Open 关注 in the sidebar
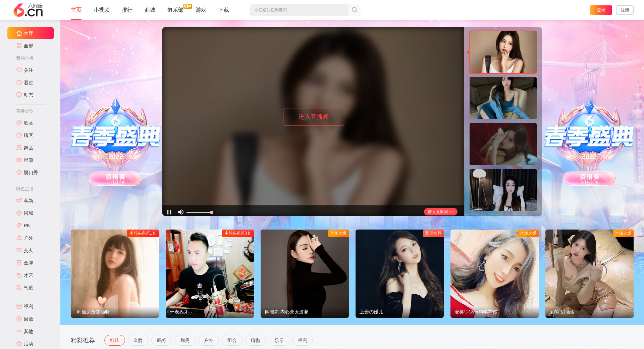This screenshot has width=644, height=349. (28, 70)
